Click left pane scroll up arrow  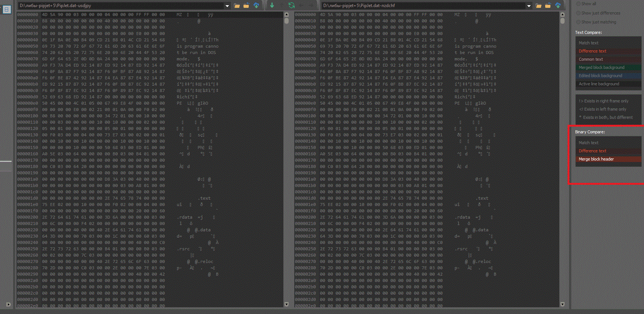pos(286,15)
